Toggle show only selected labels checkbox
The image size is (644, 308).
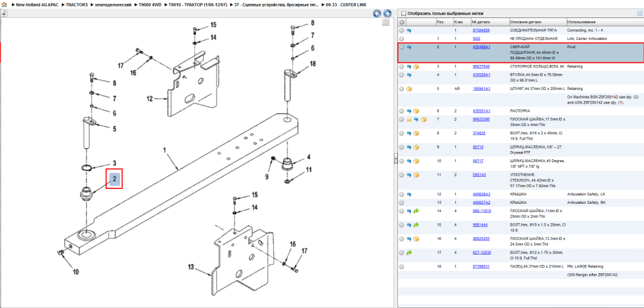click(x=403, y=14)
